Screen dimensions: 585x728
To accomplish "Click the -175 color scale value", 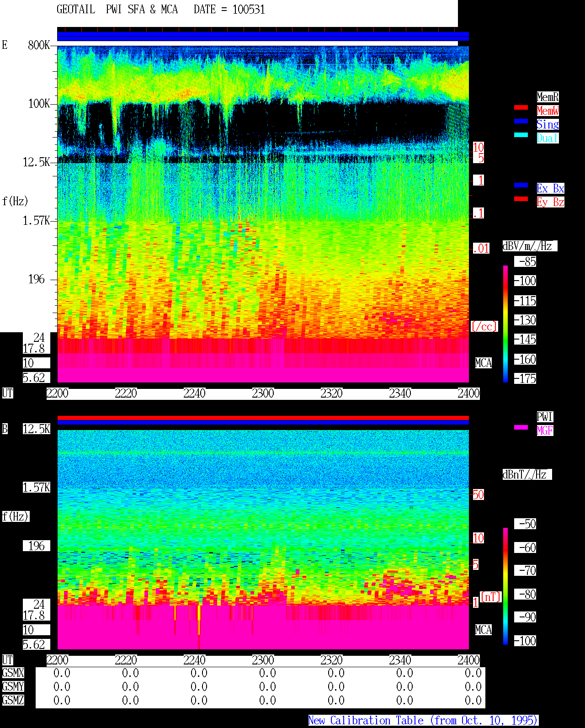I will [525, 378].
